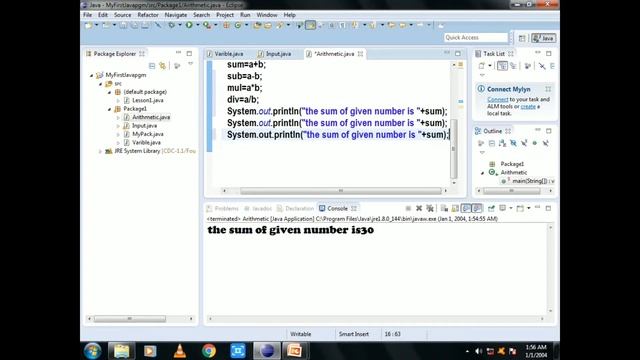This screenshot has width=640, height=360.
Task: Toggle Show Whitespace Characters pilcrow icon
Action: (343, 25)
